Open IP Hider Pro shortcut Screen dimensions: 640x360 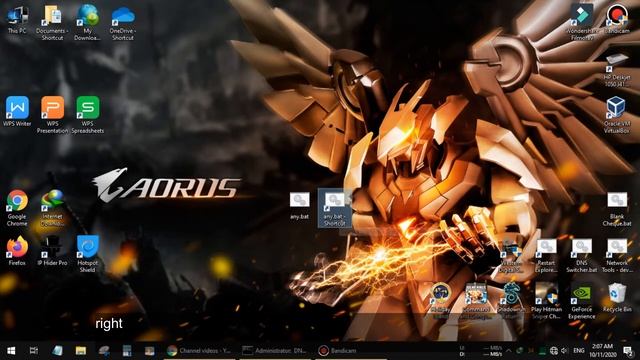click(x=52, y=251)
